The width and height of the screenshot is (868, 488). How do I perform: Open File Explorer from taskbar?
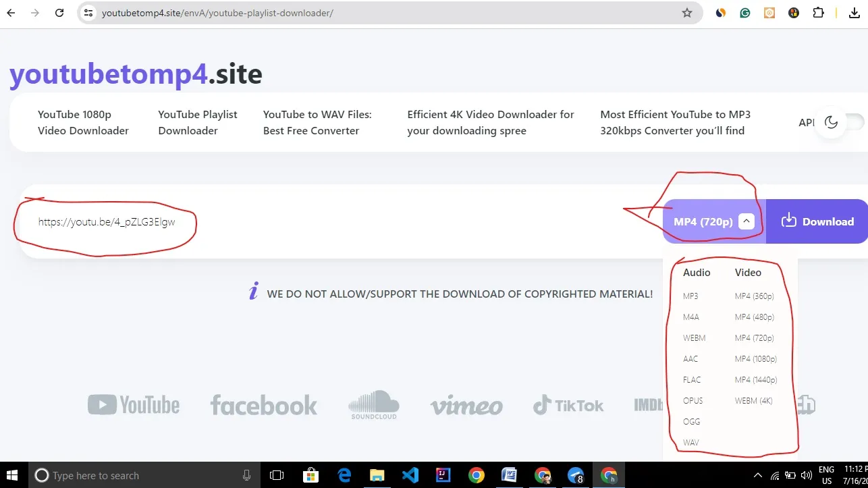377,475
